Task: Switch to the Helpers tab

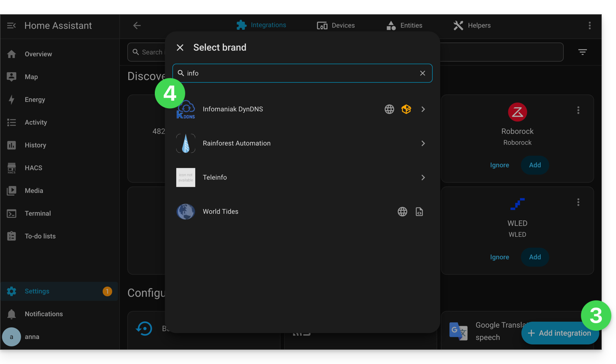Action: point(472,26)
